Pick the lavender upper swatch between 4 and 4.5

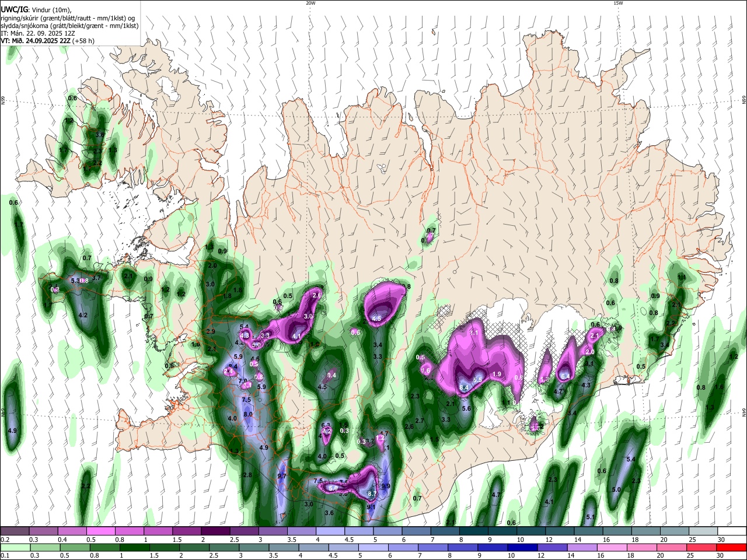click(x=330, y=531)
